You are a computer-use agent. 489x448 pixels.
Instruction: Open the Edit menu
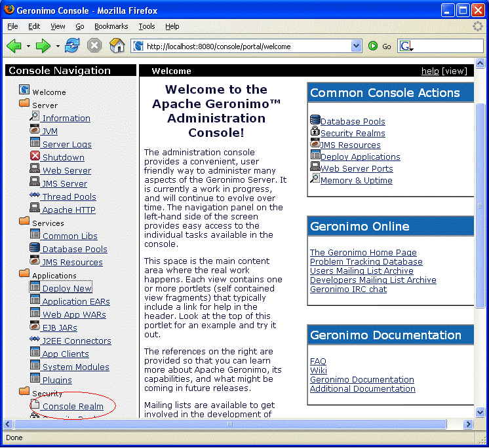click(34, 26)
